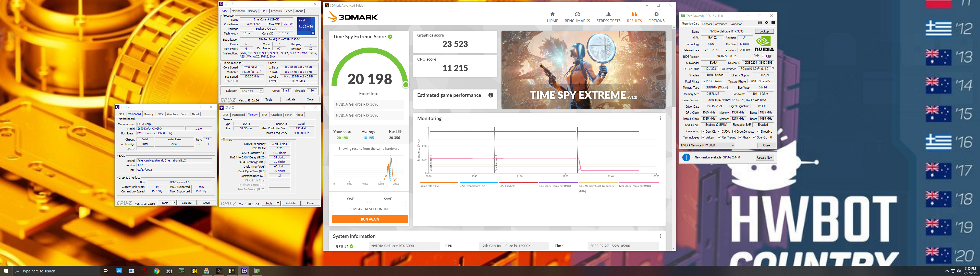Open 3DMark OPTIONS gear

(656, 14)
